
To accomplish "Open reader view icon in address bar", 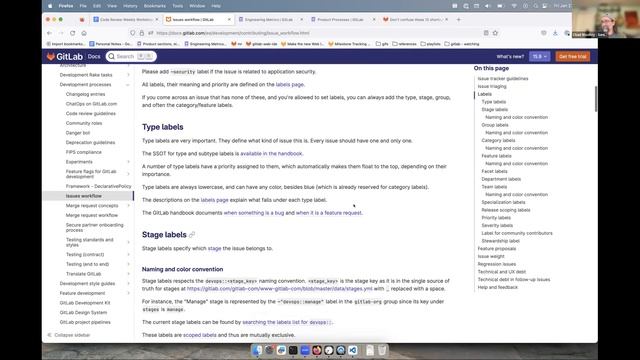I will (x=486, y=33).
